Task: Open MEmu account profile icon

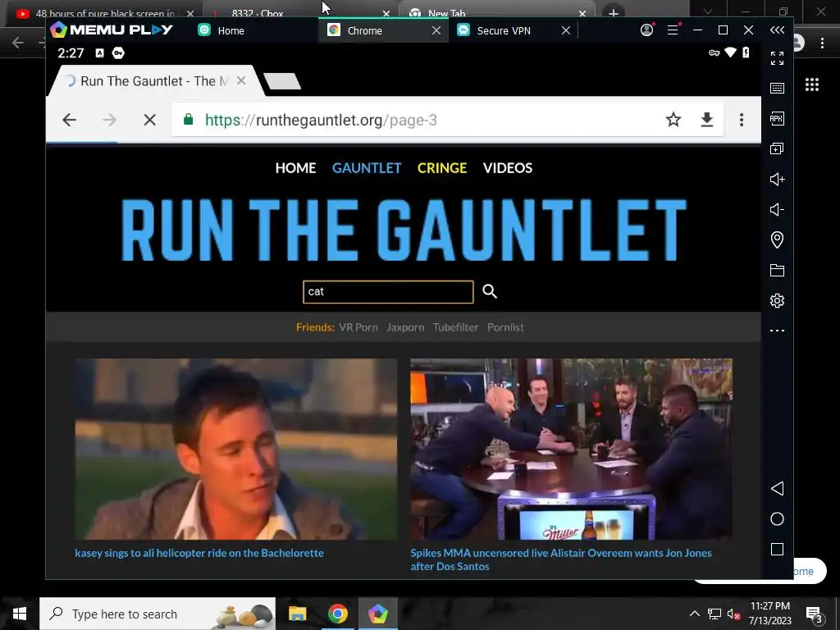Action: pyautogui.click(x=647, y=30)
